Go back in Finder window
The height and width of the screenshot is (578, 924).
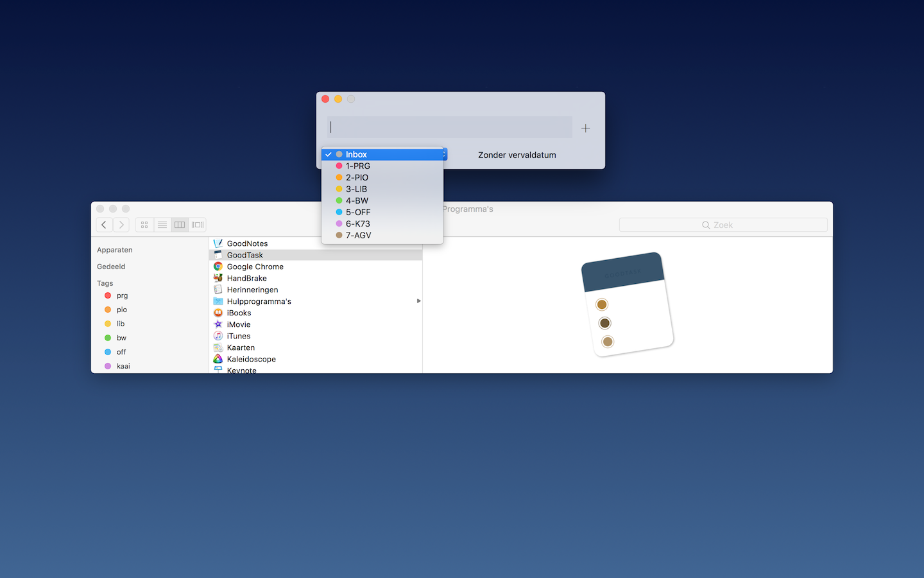pyautogui.click(x=104, y=225)
